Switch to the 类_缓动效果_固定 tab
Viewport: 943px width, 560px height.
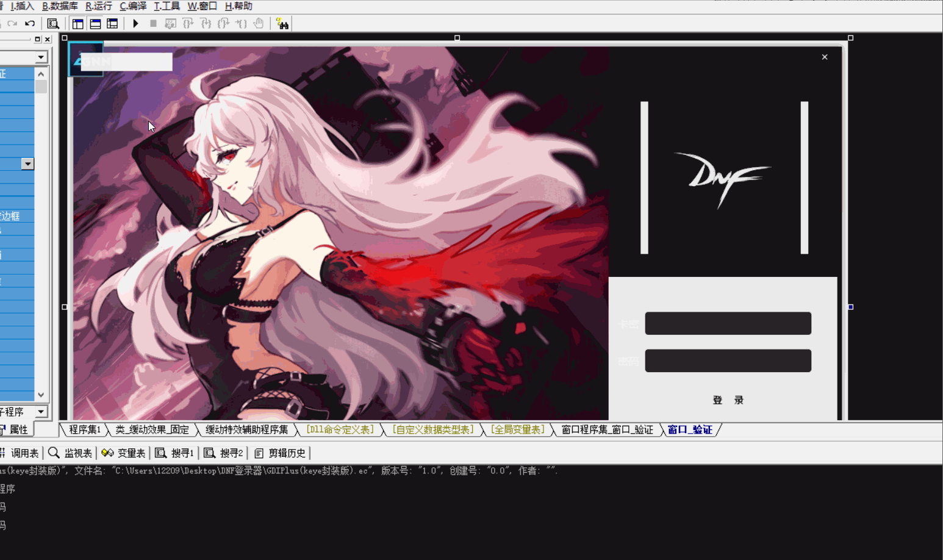coord(152,429)
